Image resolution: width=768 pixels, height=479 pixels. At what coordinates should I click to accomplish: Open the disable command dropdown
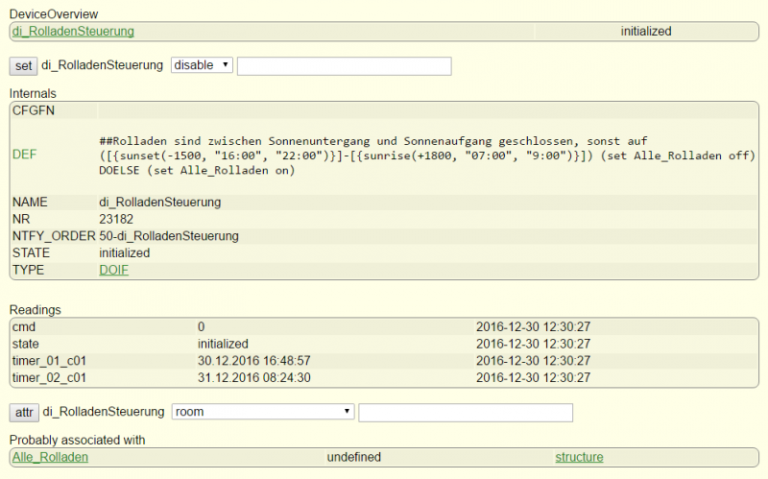coord(202,65)
